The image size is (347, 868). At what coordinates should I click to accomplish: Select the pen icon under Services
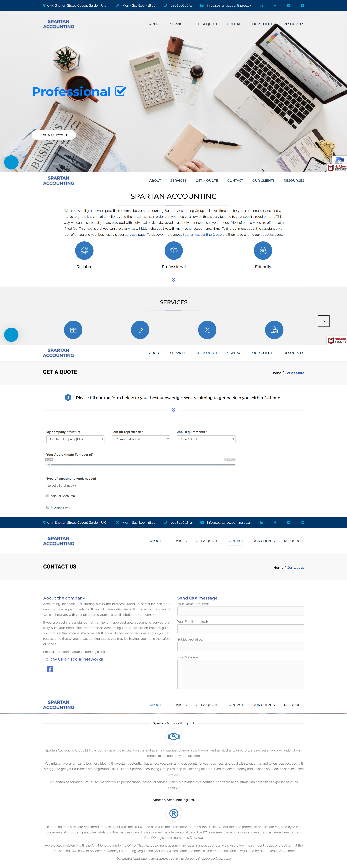coord(140,330)
